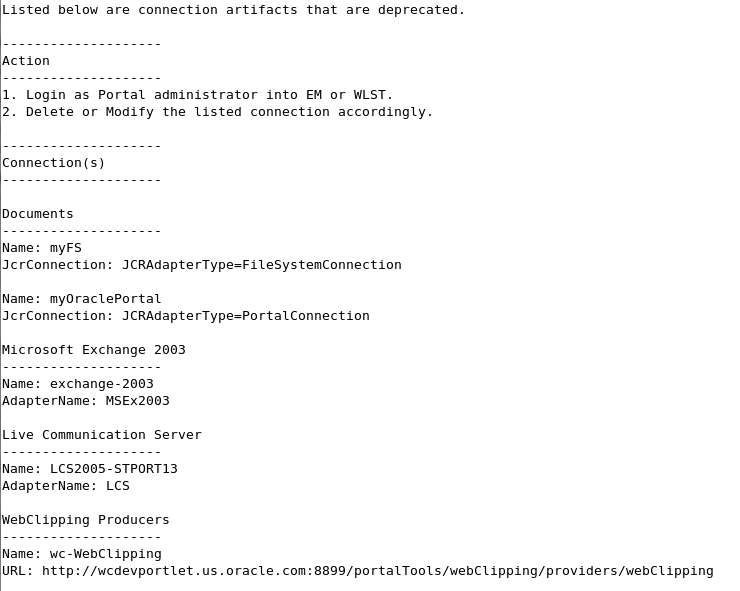The image size is (740, 591).
Task: Click the 'Live Communication Server' heading
Action: tap(101, 435)
